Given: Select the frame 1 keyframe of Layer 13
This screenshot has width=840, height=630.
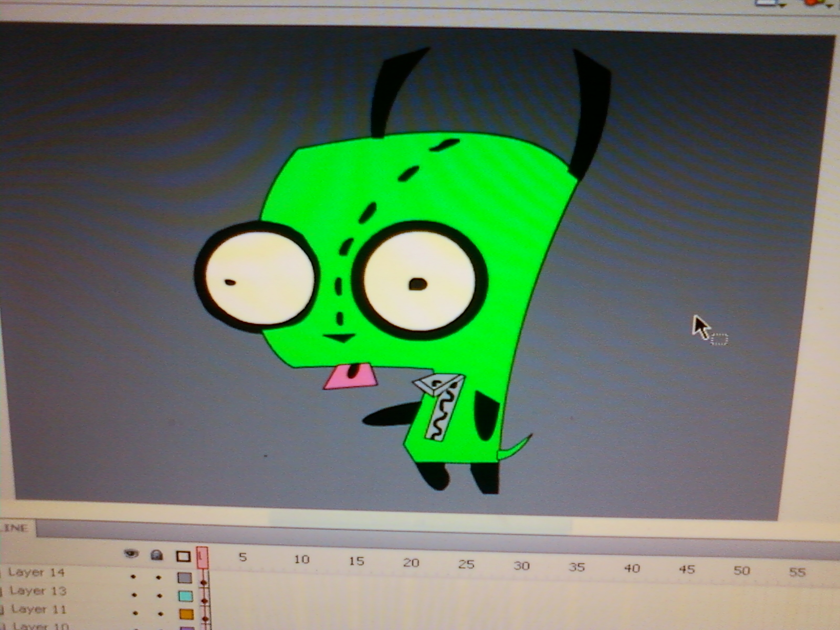Looking at the screenshot, I should click(x=205, y=600).
